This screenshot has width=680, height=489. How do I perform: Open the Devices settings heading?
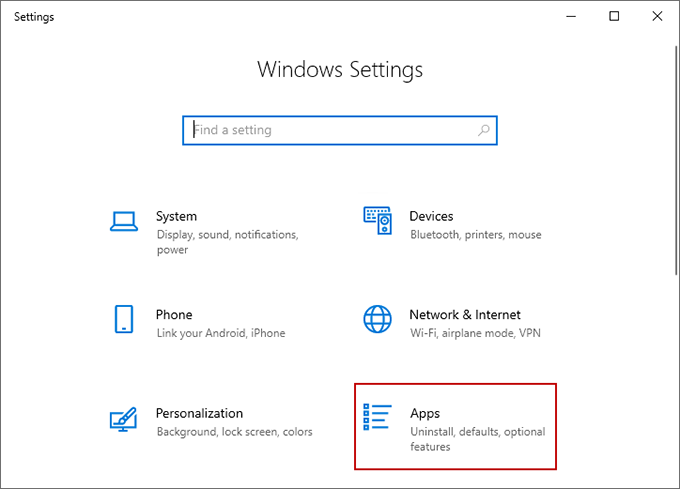point(431,216)
